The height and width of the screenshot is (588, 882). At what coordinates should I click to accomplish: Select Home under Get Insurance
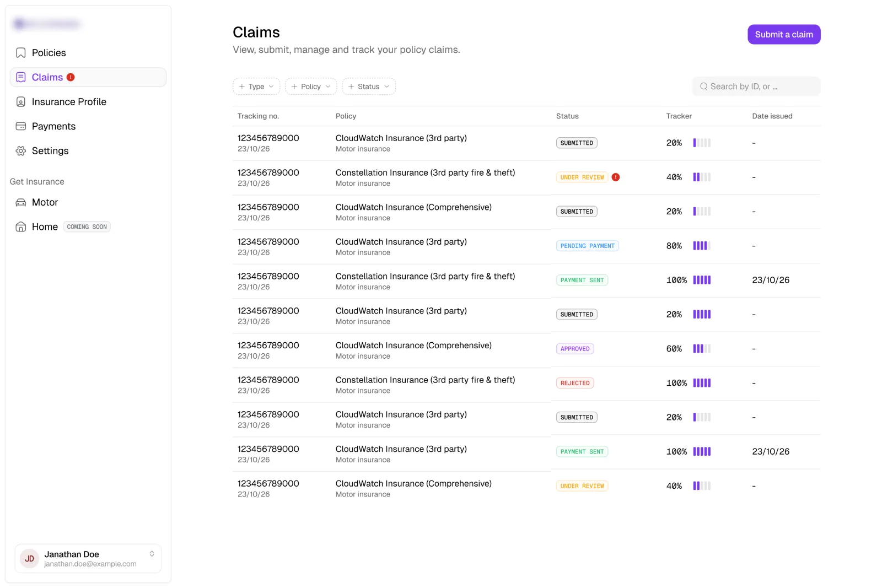pyautogui.click(x=88, y=226)
